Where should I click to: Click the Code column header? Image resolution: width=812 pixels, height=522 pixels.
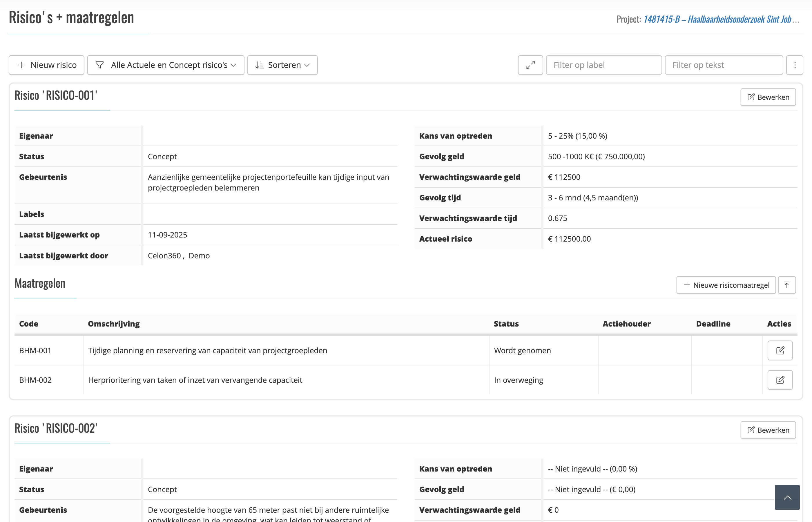coord(28,324)
